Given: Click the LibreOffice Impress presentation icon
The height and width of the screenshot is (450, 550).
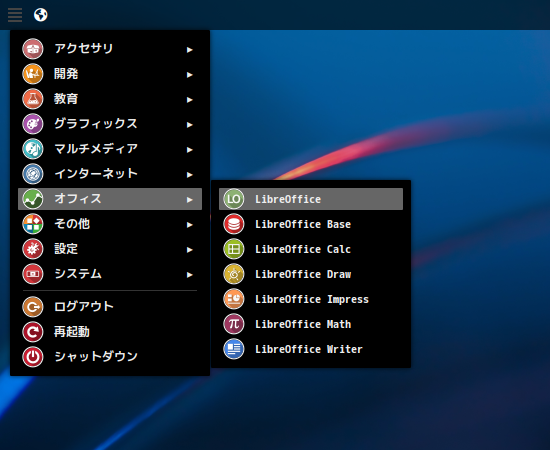Looking at the screenshot, I should [x=234, y=299].
